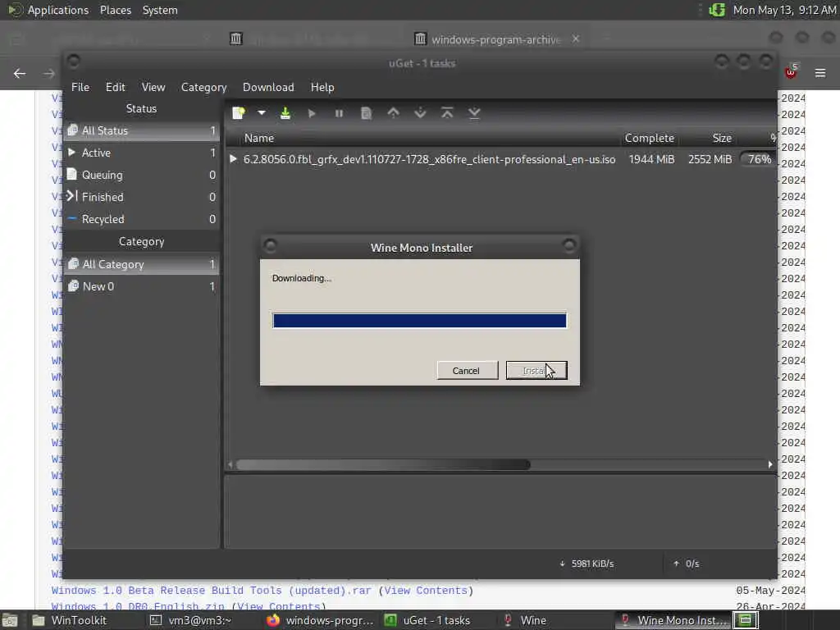Viewport: 840px width, 630px height.
Task: Click the 1944 MiB complete value
Action: [651, 159]
